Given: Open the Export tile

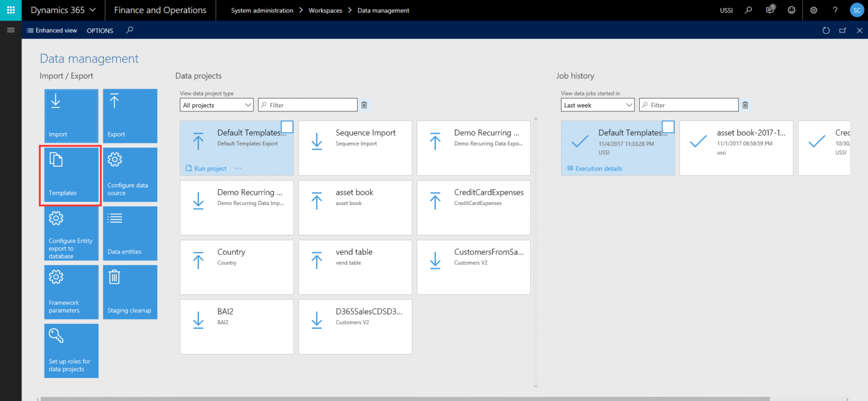Looking at the screenshot, I should [x=130, y=116].
